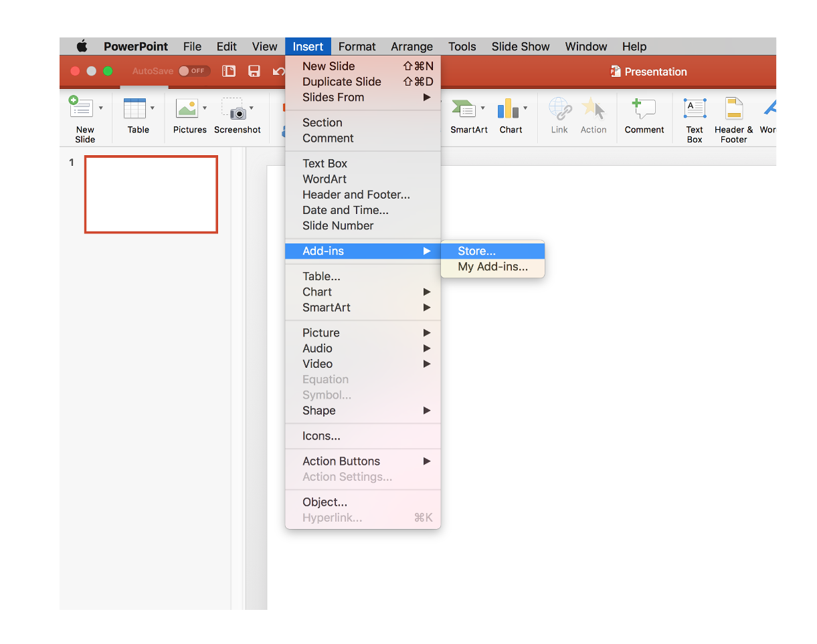The height and width of the screenshot is (644, 817).
Task: Click the Comment icon in the toolbar
Action: [644, 108]
